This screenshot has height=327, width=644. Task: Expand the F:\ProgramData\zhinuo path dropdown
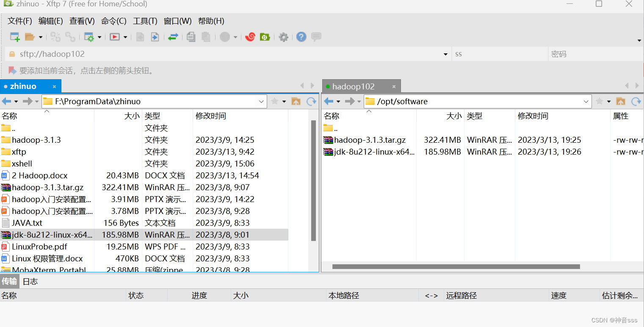(x=261, y=102)
